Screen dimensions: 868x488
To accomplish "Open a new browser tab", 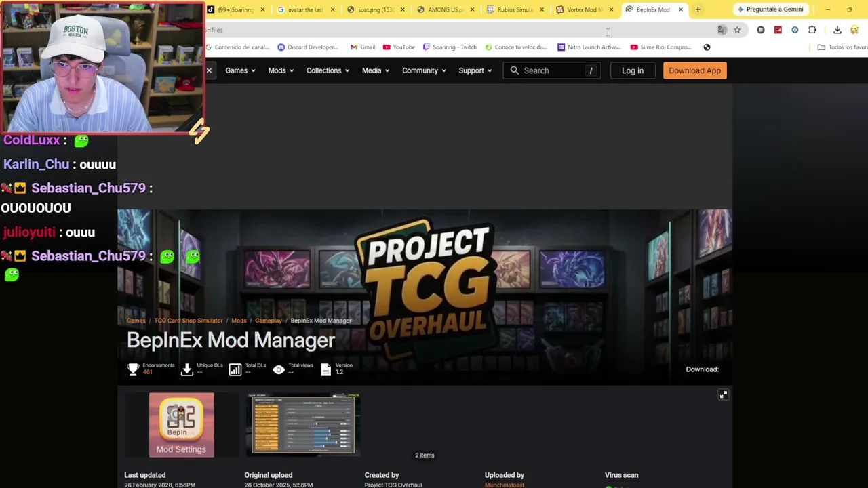I will coord(698,9).
